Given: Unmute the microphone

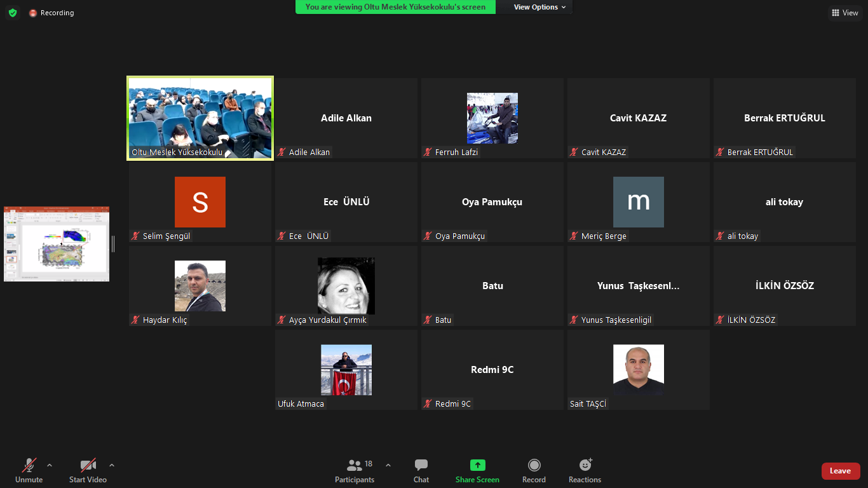Looking at the screenshot, I should 29,471.
